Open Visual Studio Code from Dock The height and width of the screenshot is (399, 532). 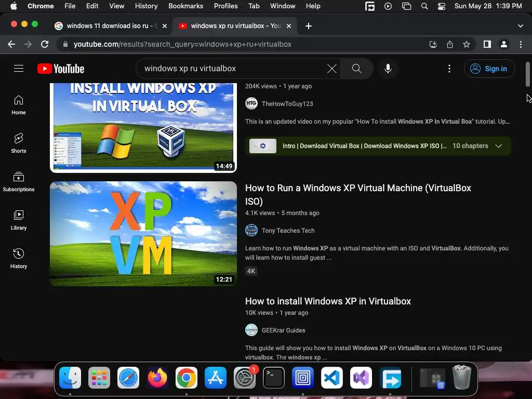[332, 378]
